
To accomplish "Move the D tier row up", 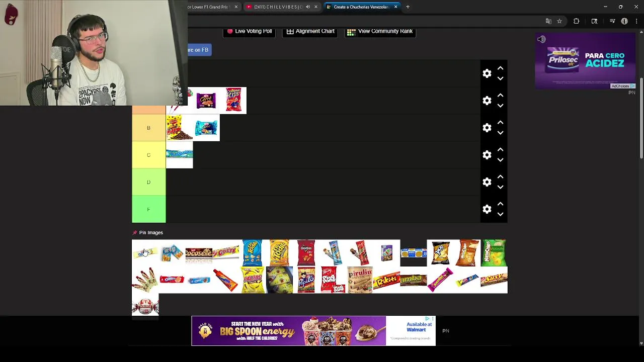I will (x=500, y=176).
